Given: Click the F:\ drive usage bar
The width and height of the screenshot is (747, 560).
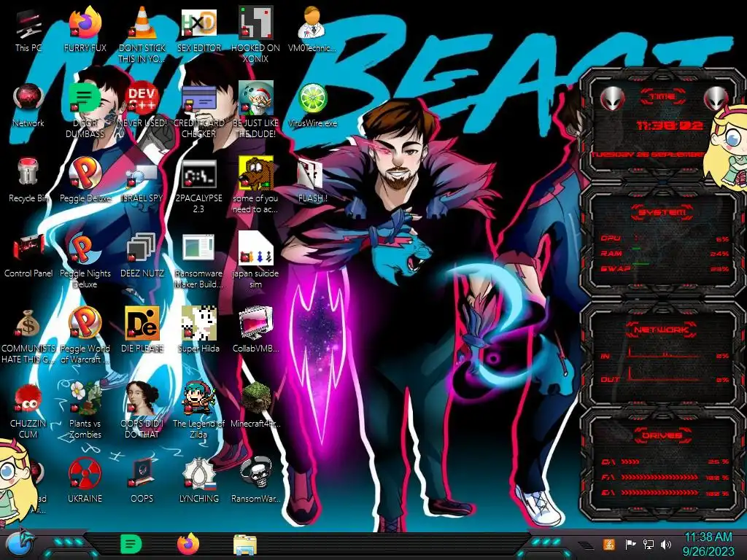Looking at the screenshot, I should click(665, 477).
